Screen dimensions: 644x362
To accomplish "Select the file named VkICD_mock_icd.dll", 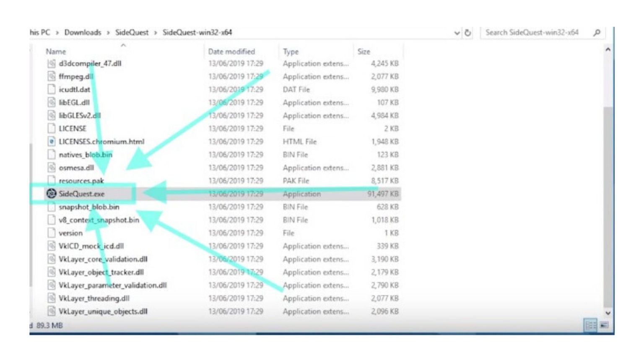I will (91, 246).
